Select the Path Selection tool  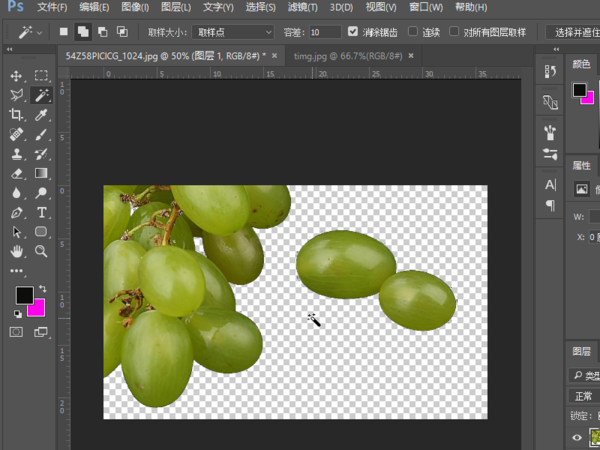pos(16,232)
